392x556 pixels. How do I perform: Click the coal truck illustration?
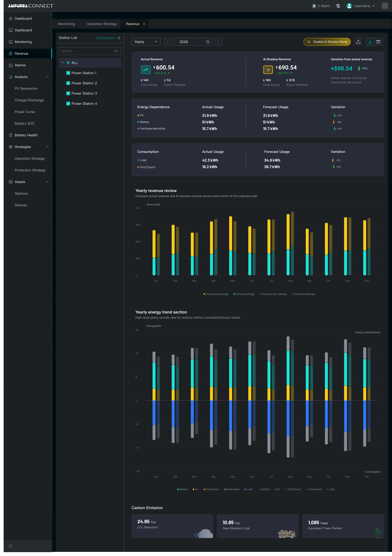point(287,534)
